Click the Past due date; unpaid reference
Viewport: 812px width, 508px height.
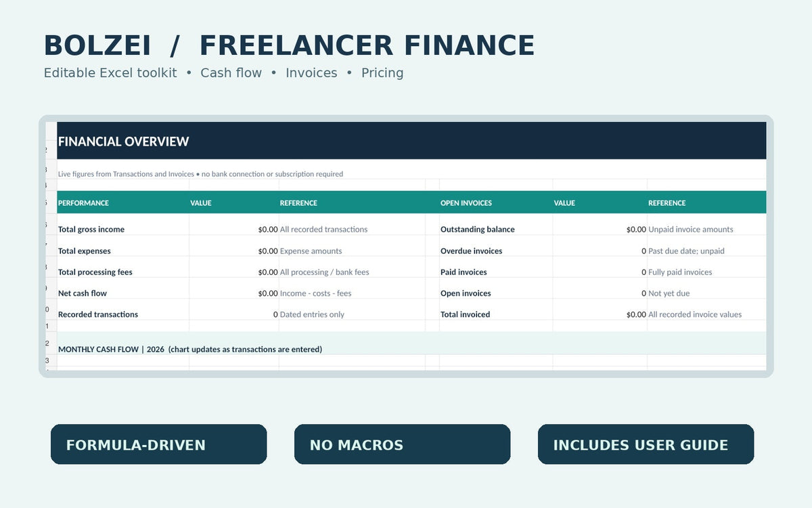pos(686,251)
